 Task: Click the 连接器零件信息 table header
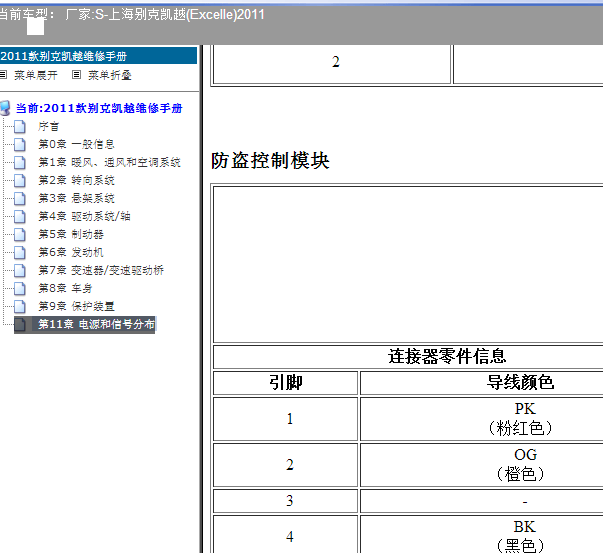447,356
